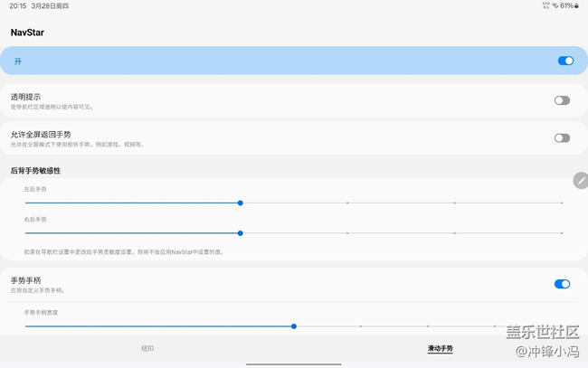Click the 手势手柄宽度 slider thumb
Viewport: 588px width, 368px height.
click(294, 326)
